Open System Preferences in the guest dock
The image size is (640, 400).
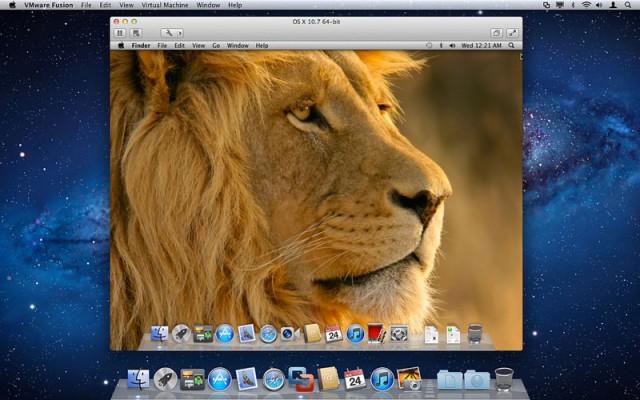(399, 334)
